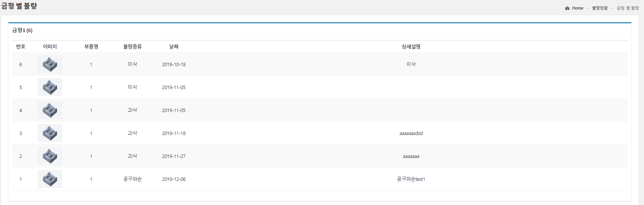Select the 공구파손 defect type cell
The width and height of the screenshot is (644, 205).
pos(132,179)
